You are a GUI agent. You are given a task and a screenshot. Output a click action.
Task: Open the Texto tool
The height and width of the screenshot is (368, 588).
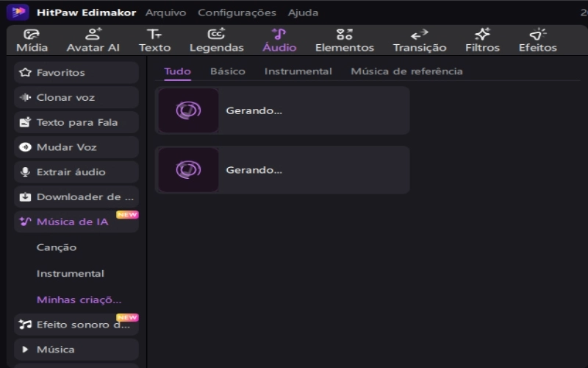[x=154, y=40]
